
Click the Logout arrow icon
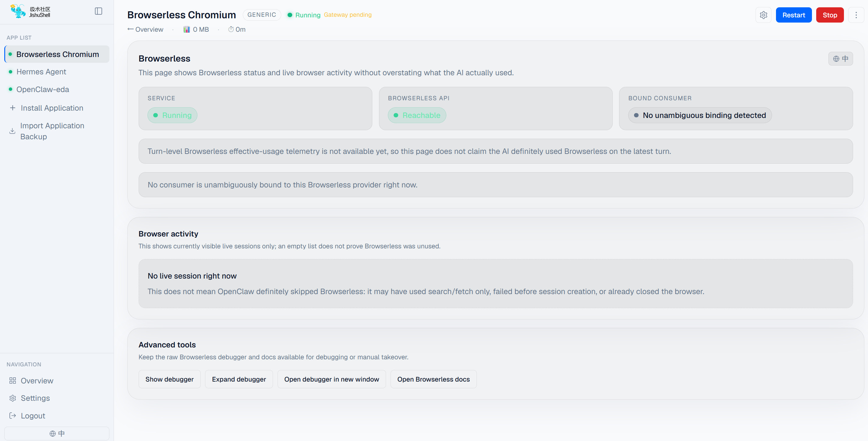tap(12, 416)
